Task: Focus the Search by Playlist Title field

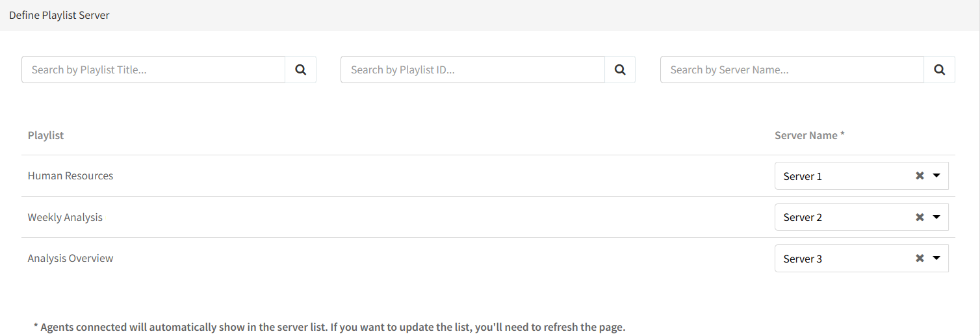Action: click(x=153, y=70)
